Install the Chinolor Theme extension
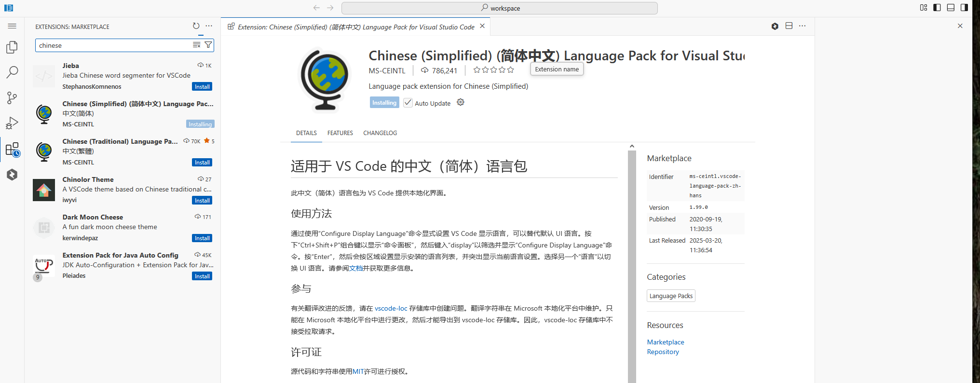 pyautogui.click(x=202, y=201)
